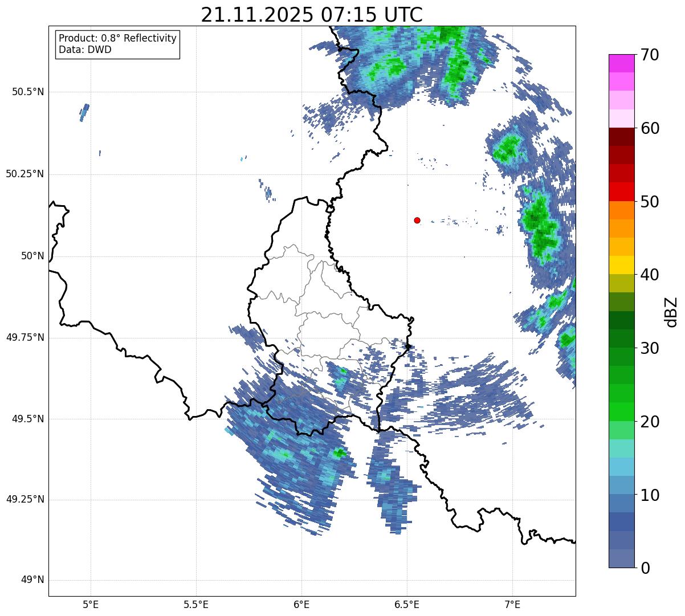Click the dark blue colorbar swatch near 5 dBZ
This screenshot has height=616, width=685.
(x=622, y=521)
